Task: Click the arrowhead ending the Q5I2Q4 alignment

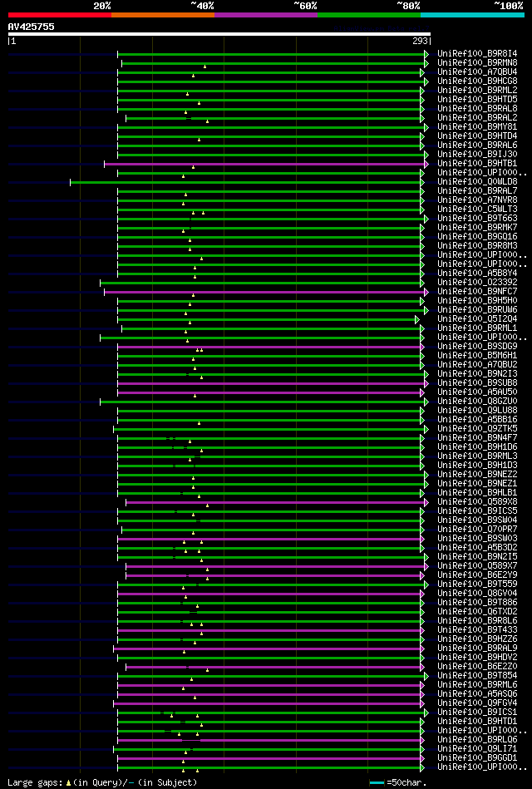Action: click(416, 319)
